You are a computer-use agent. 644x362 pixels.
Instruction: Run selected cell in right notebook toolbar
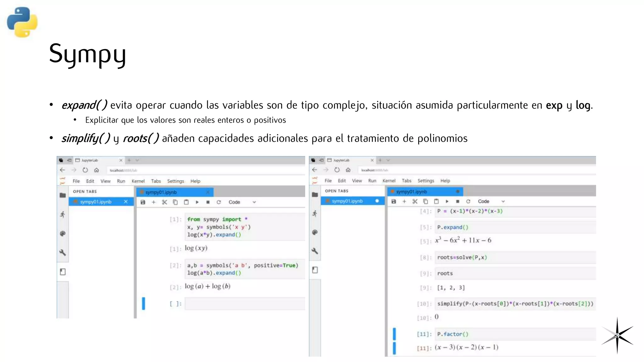pyautogui.click(x=447, y=201)
